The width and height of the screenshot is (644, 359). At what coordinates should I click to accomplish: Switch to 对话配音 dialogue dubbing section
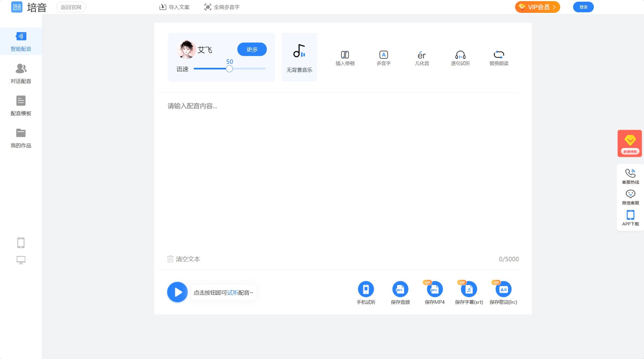(20, 74)
